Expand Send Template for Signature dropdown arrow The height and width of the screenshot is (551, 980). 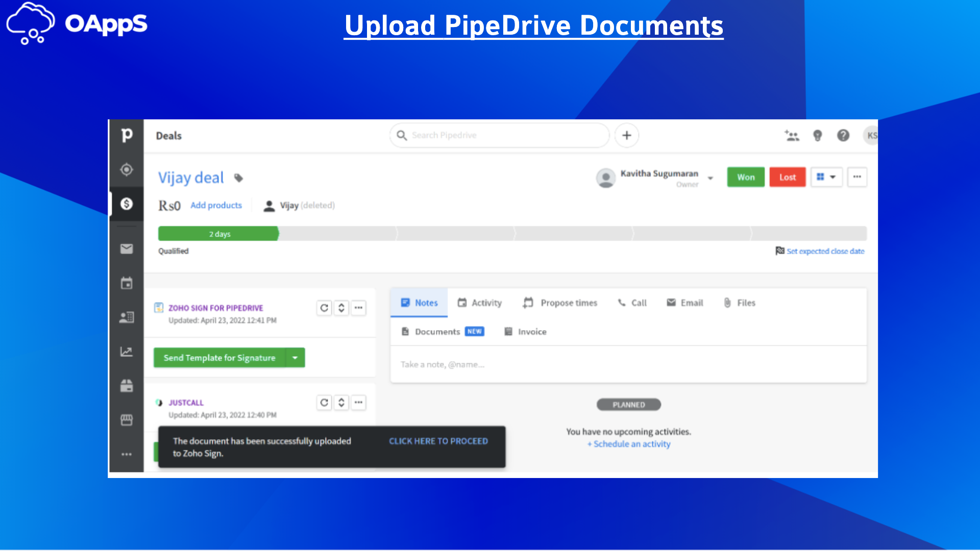(295, 358)
